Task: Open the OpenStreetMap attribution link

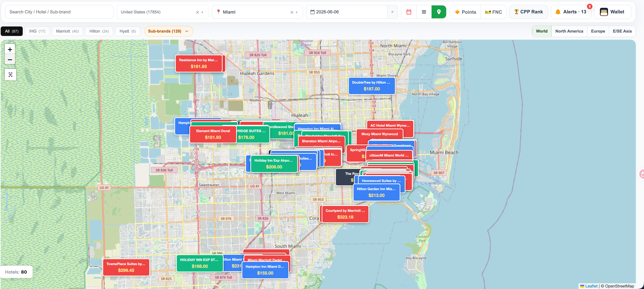Action: point(619,286)
